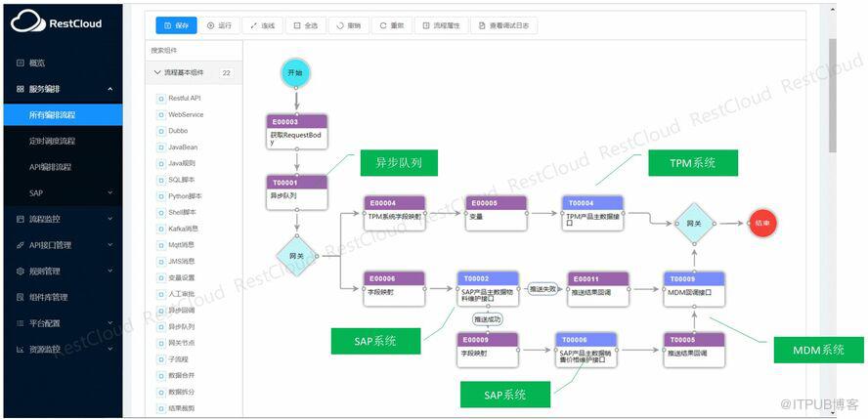Select node T00009 MDM回调接口
The height and width of the screenshot is (419, 868).
pyautogui.click(x=694, y=288)
